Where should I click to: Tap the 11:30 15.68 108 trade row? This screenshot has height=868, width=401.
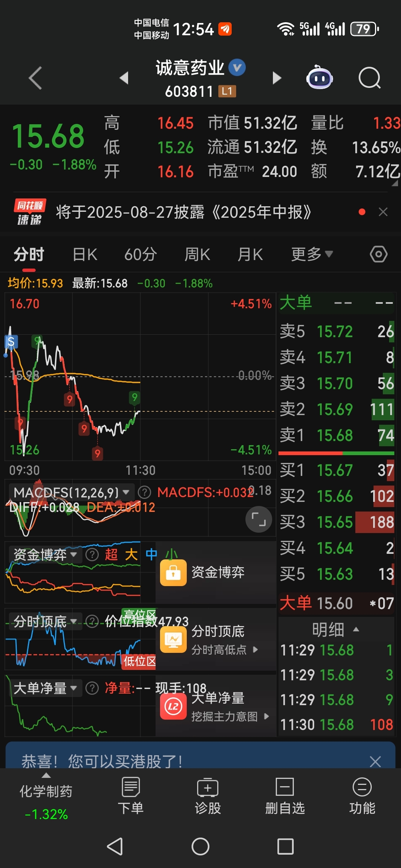336,724
